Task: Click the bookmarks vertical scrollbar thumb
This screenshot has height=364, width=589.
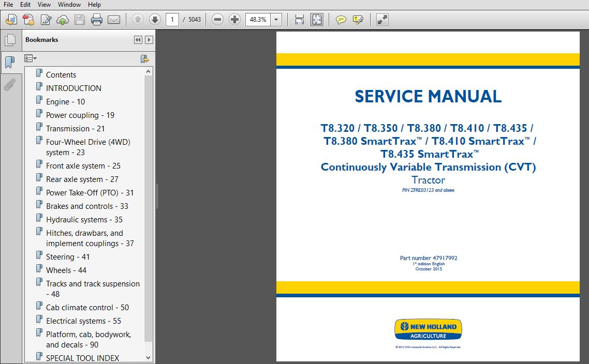Action: 149,208
